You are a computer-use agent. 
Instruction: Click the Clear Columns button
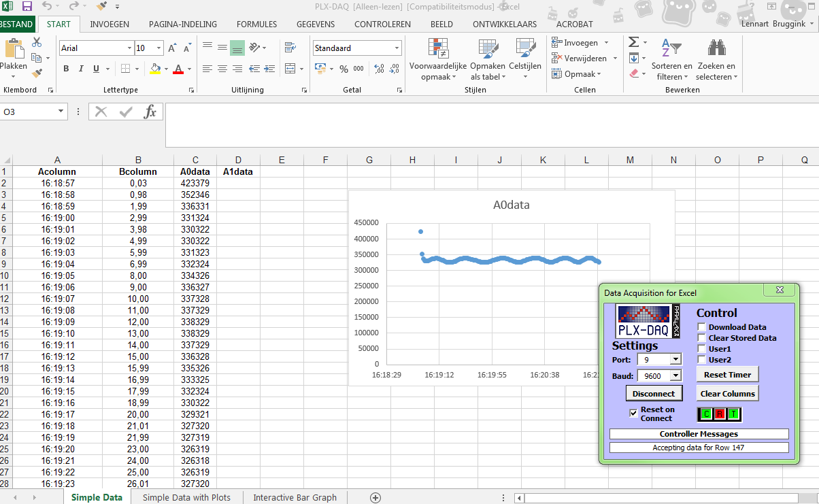tap(727, 392)
